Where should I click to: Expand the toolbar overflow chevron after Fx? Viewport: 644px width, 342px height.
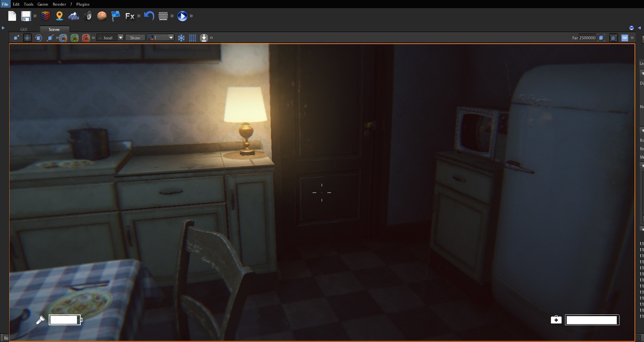pyautogui.click(x=138, y=16)
